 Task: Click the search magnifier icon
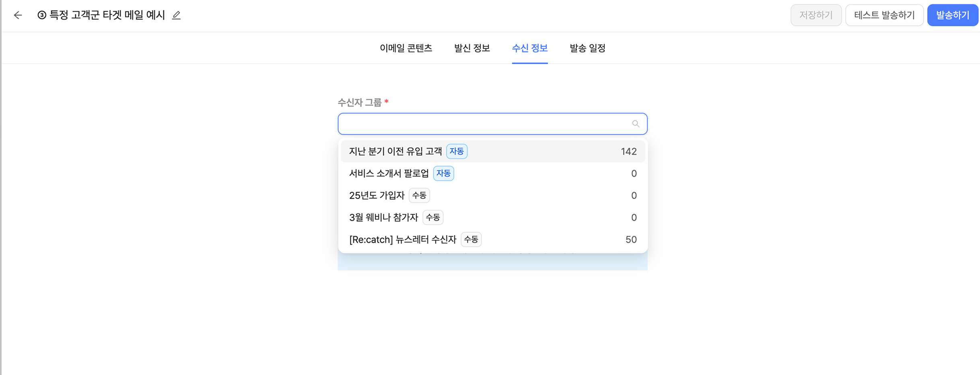click(x=635, y=124)
